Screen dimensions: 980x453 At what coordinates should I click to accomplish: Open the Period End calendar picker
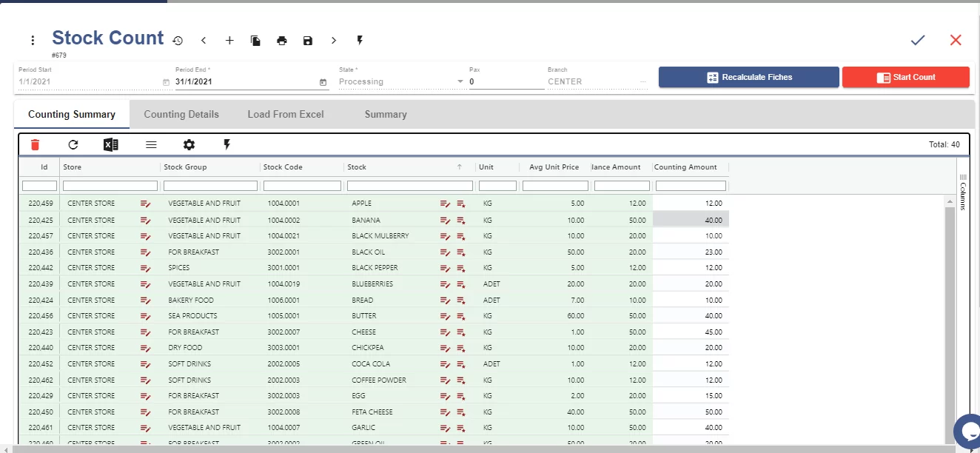pos(323,82)
